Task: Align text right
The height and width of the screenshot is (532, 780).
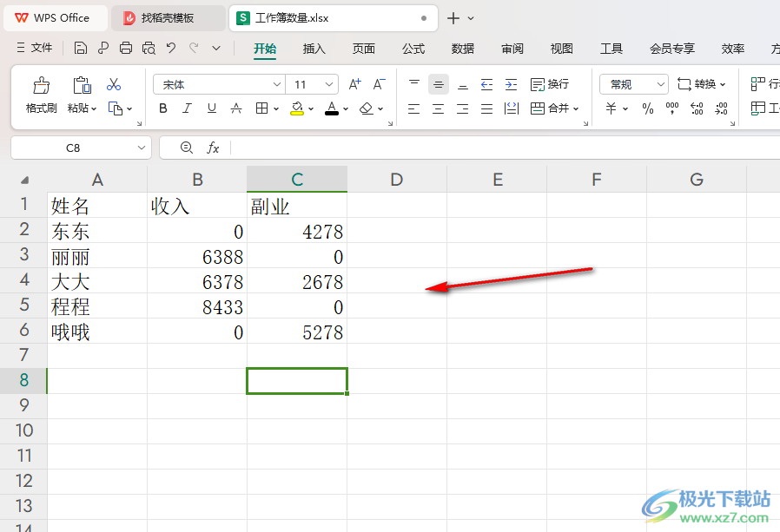Action: [463, 108]
